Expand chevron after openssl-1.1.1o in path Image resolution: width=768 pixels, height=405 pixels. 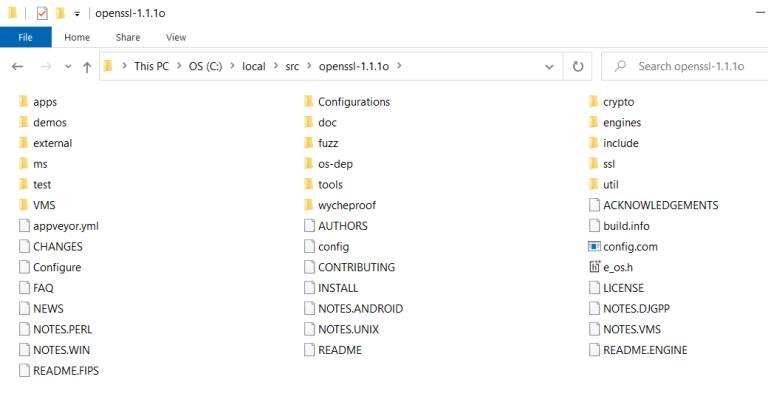coord(399,66)
